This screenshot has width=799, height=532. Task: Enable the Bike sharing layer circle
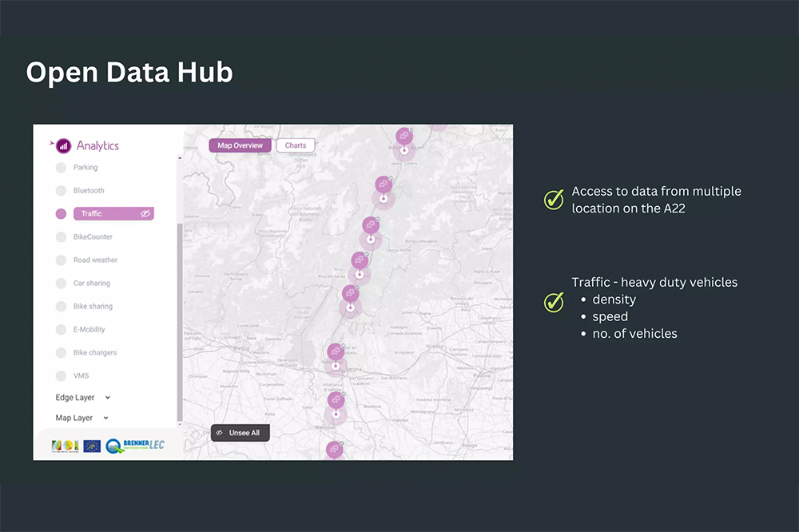point(62,306)
